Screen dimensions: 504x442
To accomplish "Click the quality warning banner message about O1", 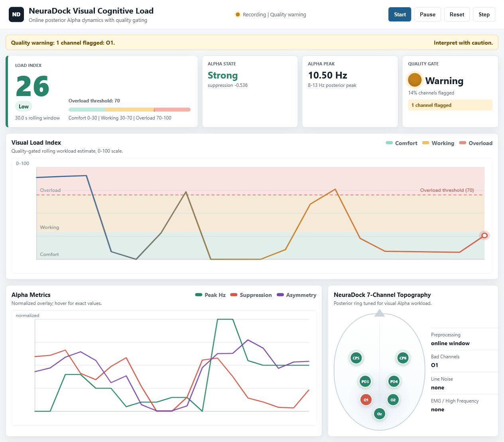I will pos(63,43).
